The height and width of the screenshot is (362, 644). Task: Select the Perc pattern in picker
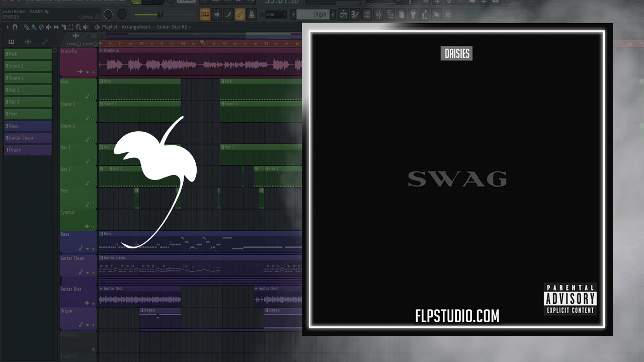pyautogui.click(x=28, y=114)
